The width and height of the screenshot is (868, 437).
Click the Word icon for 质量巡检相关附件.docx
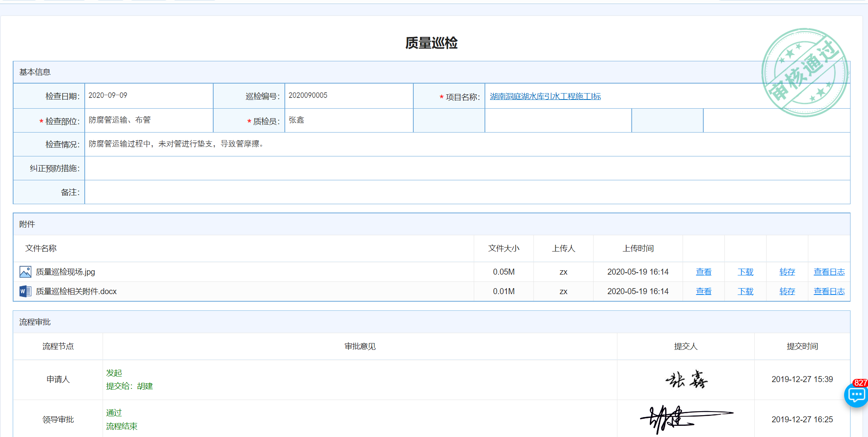[25, 291]
